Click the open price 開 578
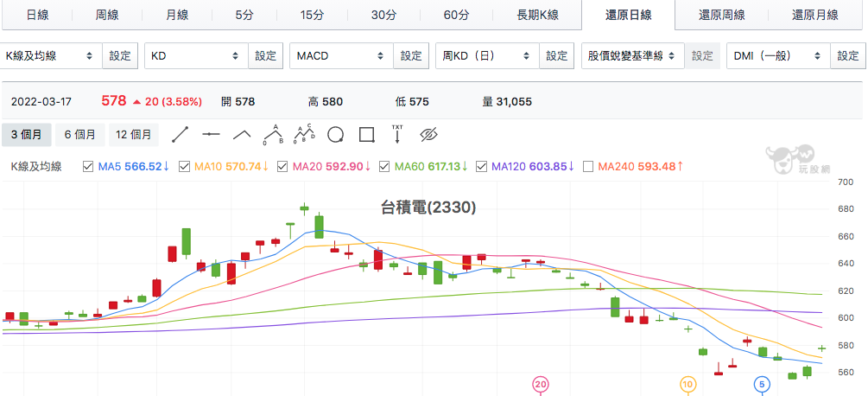This screenshot has height=396, width=868. (238, 102)
